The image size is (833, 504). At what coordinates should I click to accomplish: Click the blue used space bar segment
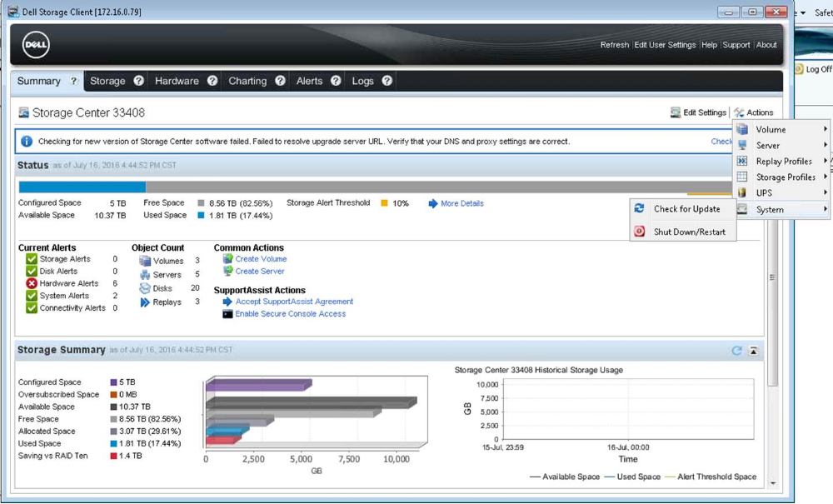(x=82, y=187)
